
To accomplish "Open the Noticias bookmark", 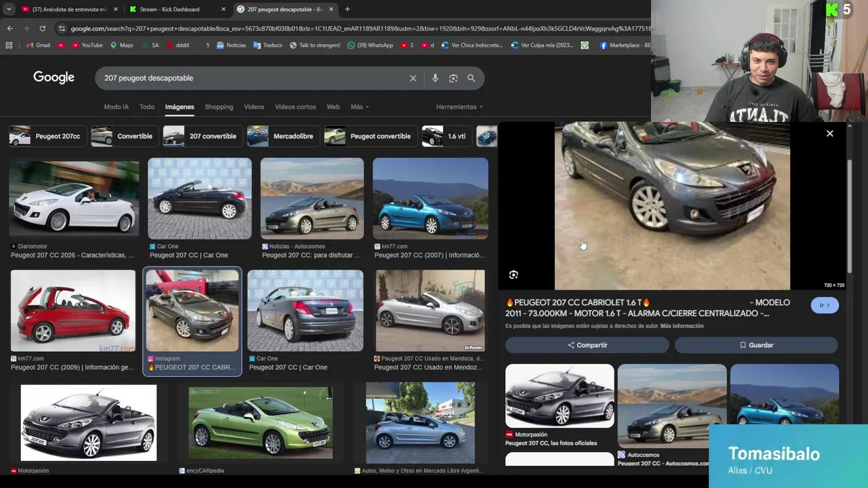I will coord(231,45).
